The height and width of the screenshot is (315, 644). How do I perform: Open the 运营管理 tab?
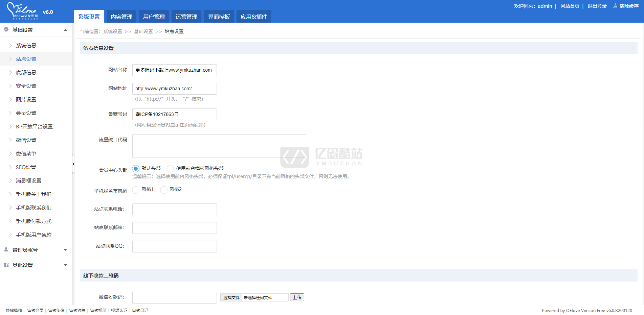(186, 17)
